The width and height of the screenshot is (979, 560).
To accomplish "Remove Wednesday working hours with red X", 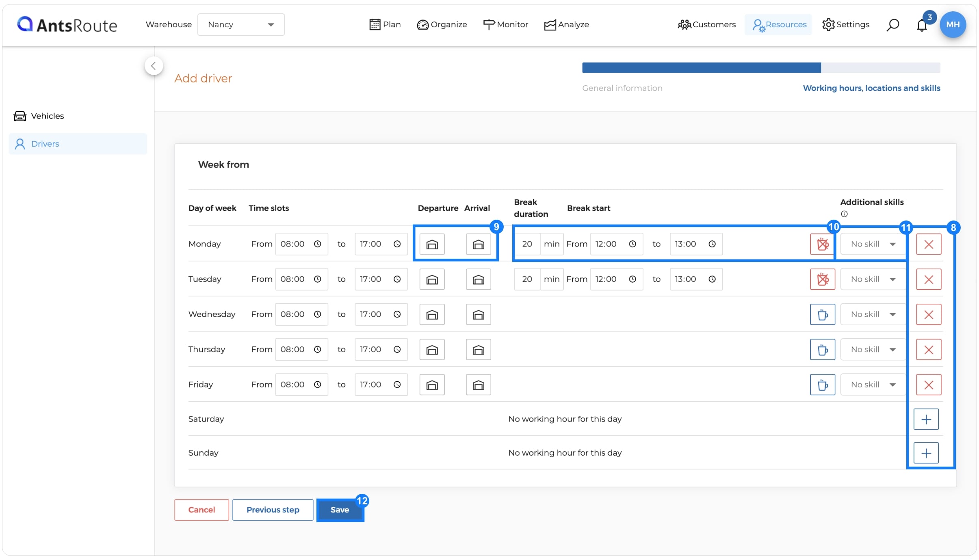I will [x=929, y=314].
